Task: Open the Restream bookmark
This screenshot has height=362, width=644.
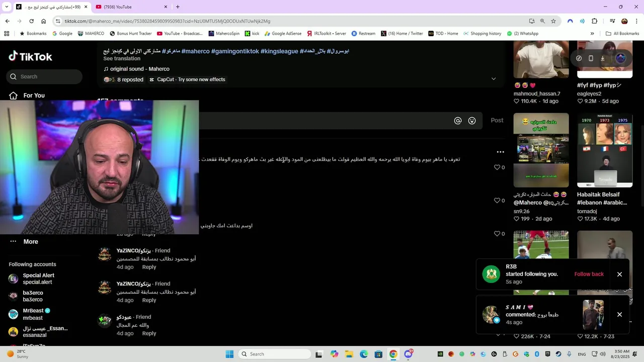Action: point(363,34)
